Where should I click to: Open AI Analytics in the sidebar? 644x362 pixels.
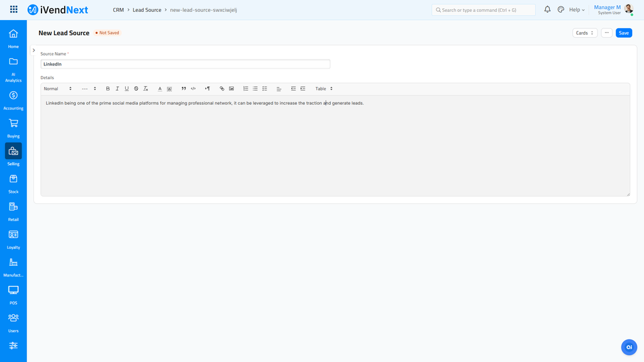point(13,70)
